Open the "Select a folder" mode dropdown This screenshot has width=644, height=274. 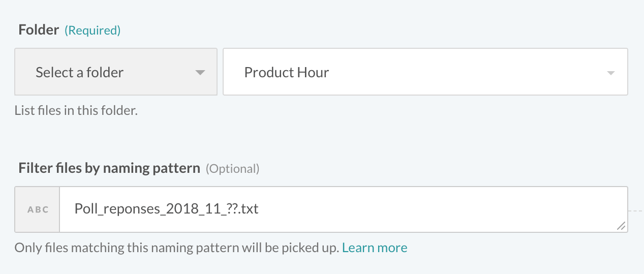pos(116,72)
